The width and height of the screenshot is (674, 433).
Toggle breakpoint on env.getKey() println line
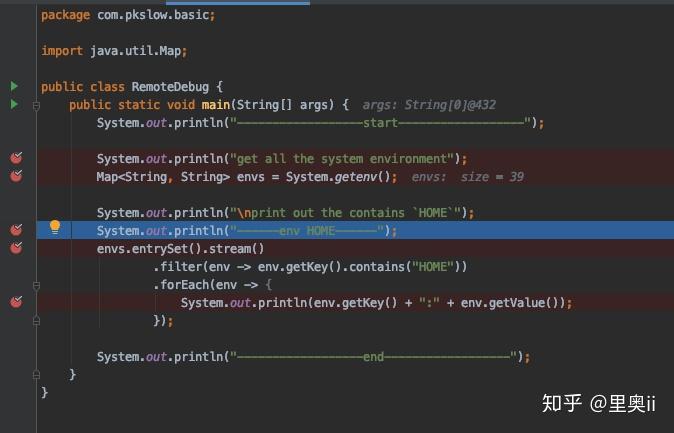click(x=16, y=302)
